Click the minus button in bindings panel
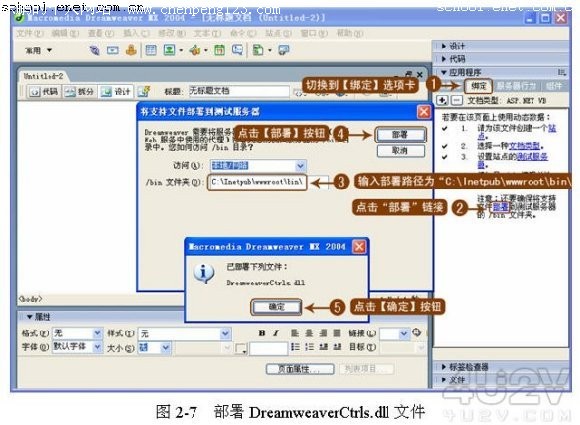 457,100
